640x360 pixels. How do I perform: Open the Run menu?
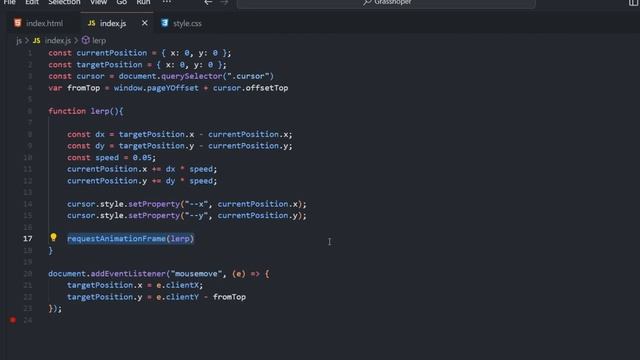click(143, 2)
